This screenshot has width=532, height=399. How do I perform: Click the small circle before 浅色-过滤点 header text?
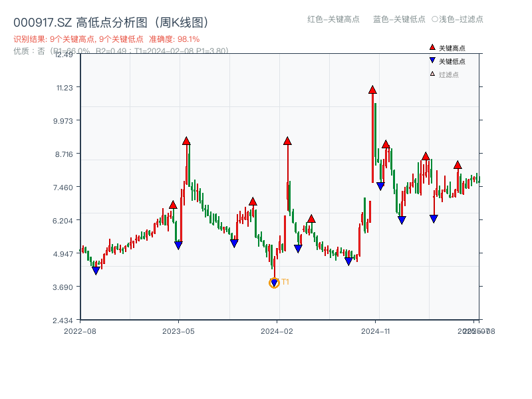tap(435, 19)
